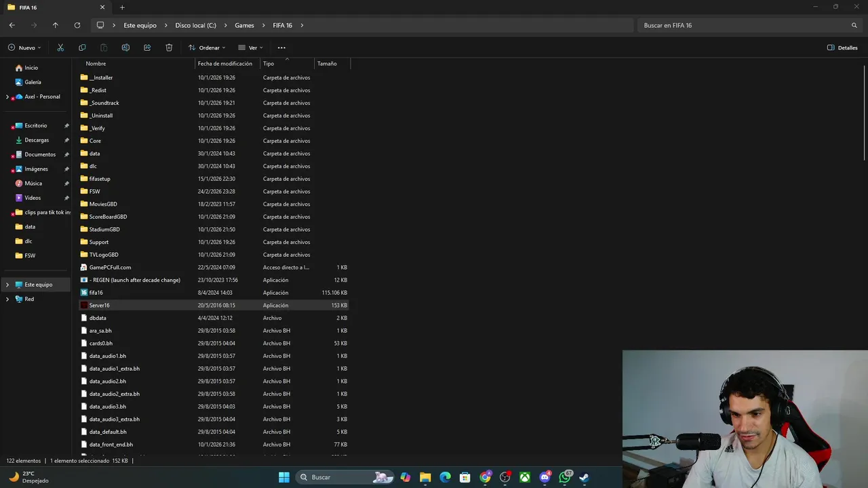Open the See more options menu
868x488 pixels.
pos(281,47)
